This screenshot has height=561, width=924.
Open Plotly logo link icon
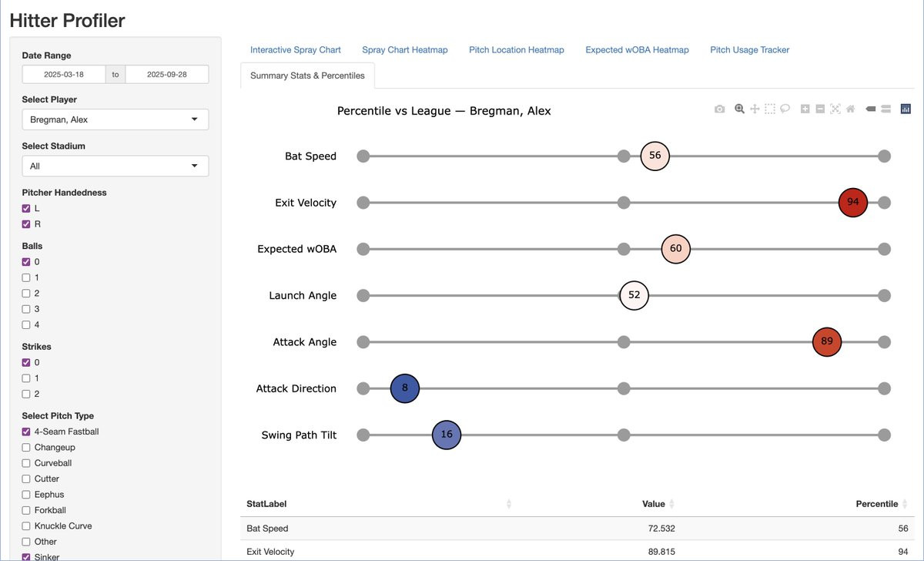pos(906,109)
